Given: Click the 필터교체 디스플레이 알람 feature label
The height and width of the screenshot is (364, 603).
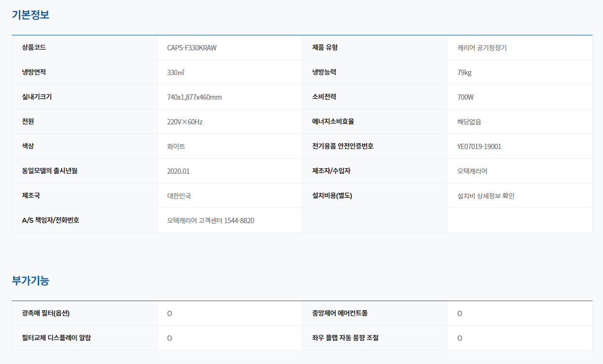Looking at the screenshot, I should pos(56,338).
